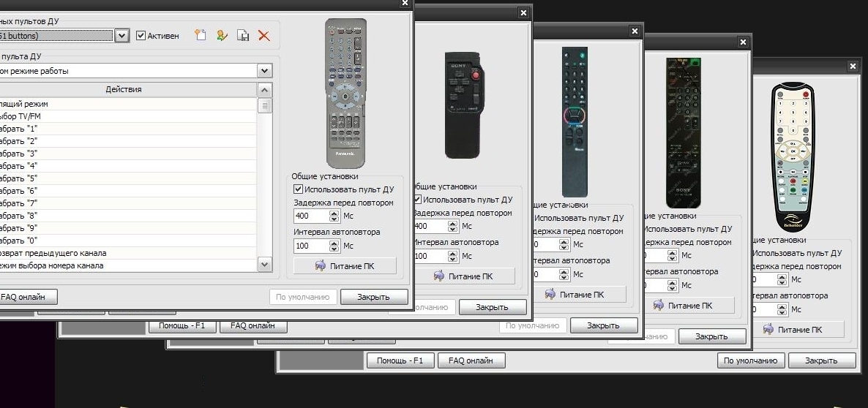Increase Задержка перед повтором value of 400
This screenshot has width=868, height=408.
pyautogui.click(x=334, y=213)
